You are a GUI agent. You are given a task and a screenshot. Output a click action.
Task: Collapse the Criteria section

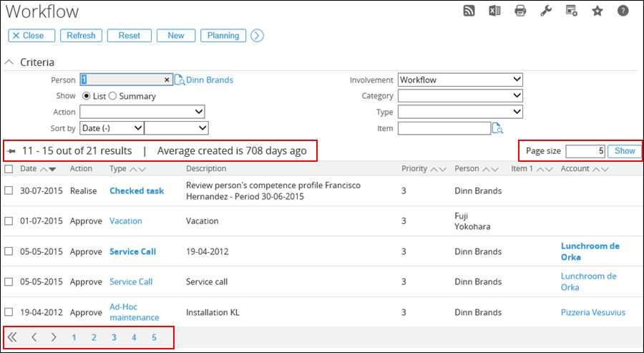coord(9,62)
